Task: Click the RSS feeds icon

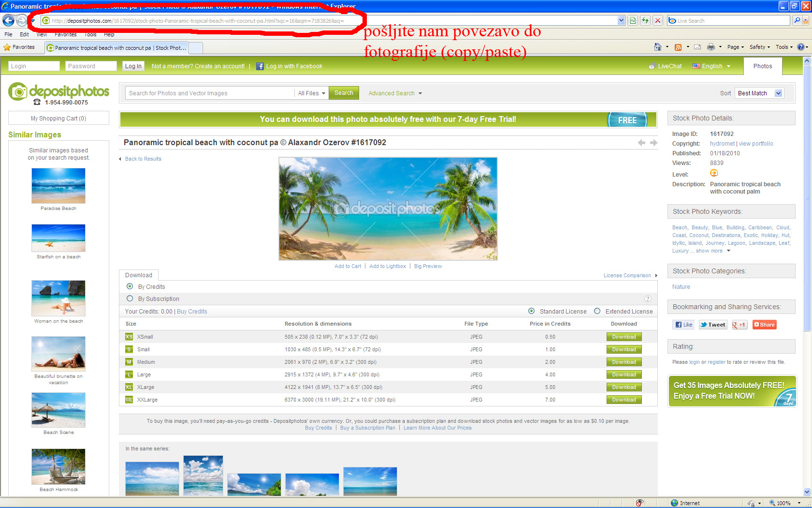Action: click(x=678, y=47)
